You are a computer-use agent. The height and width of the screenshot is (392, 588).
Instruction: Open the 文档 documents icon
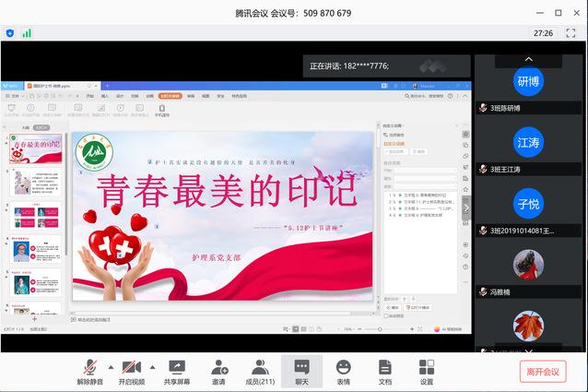coord(385,371)
